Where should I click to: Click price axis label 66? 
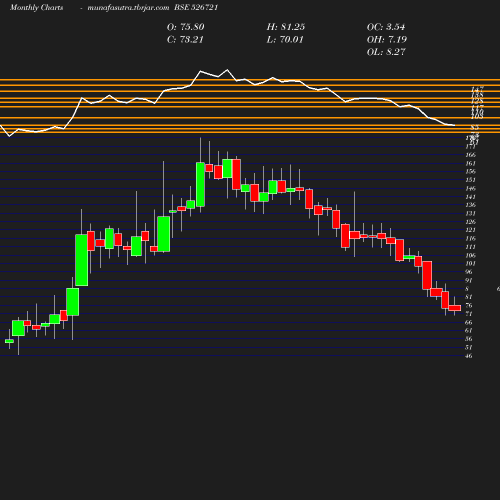pos(469,322)
